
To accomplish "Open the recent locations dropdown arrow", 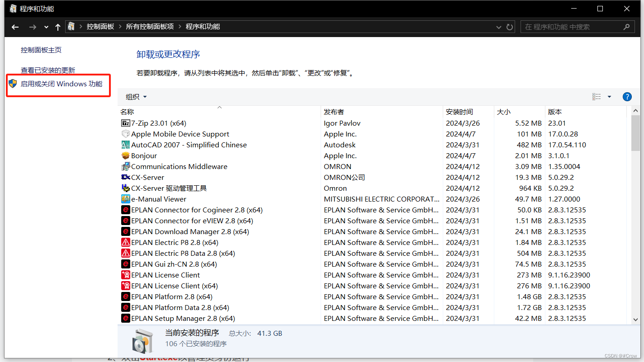I will coord(46,27).
